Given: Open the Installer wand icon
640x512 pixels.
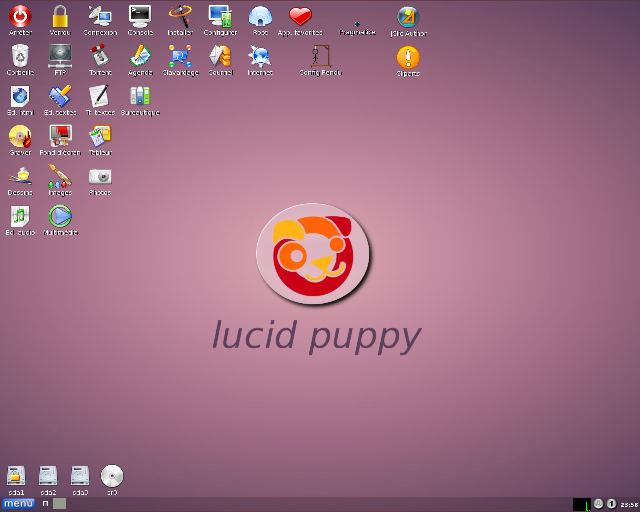Looking at the screenshot, I should tap(180, 16).
